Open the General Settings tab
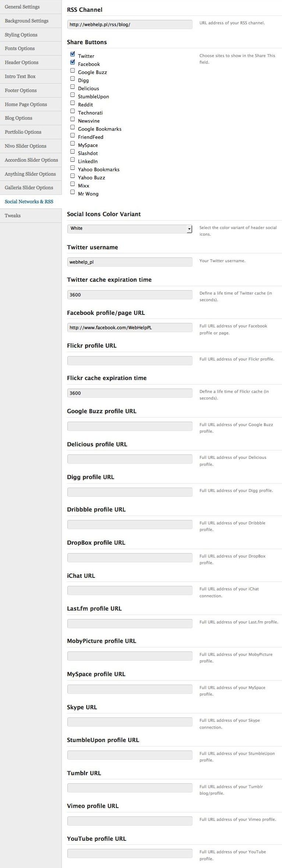Image resolution: width=282 pixels, height=868 pixels. pos(22,7)
